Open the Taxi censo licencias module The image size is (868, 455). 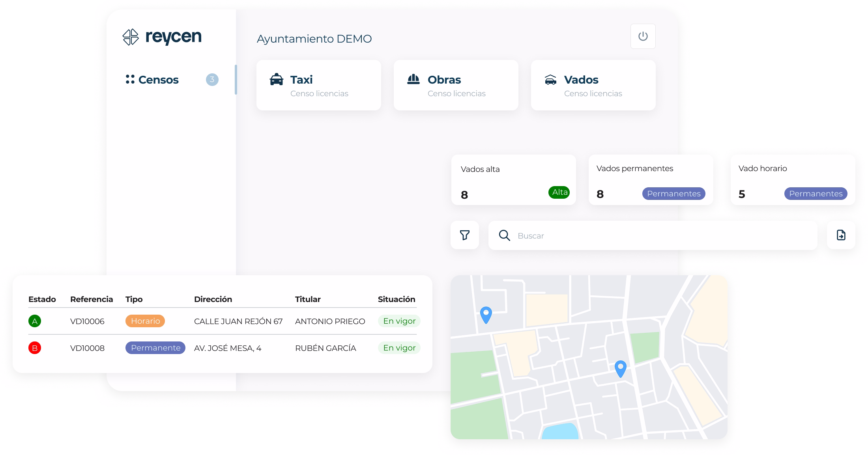318,85
